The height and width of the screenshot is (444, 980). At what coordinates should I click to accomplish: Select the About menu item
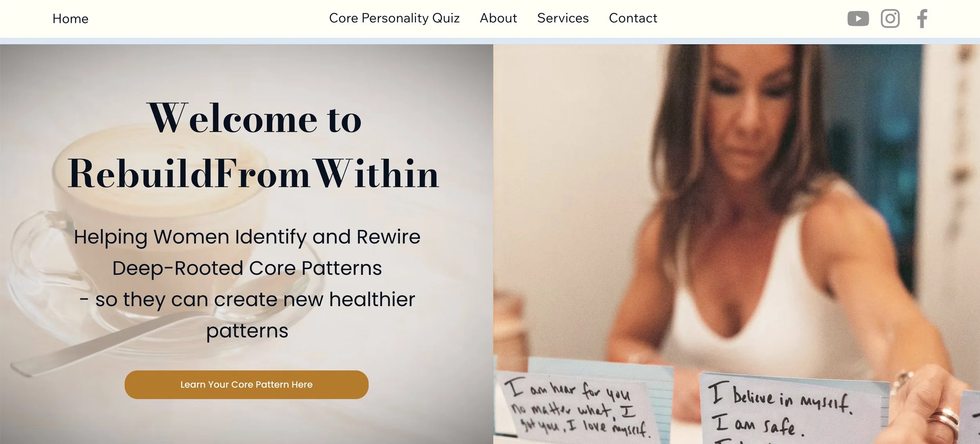click(x=498, y=18)
